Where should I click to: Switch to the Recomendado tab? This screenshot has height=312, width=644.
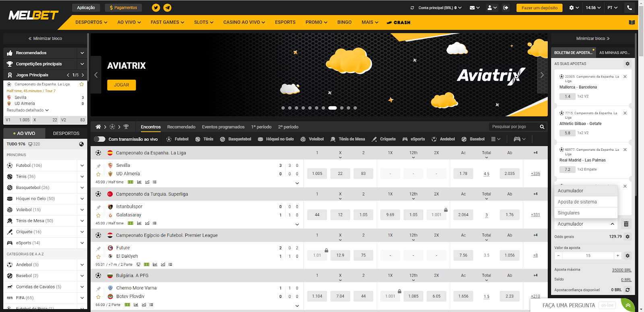[x=181, y=127]
